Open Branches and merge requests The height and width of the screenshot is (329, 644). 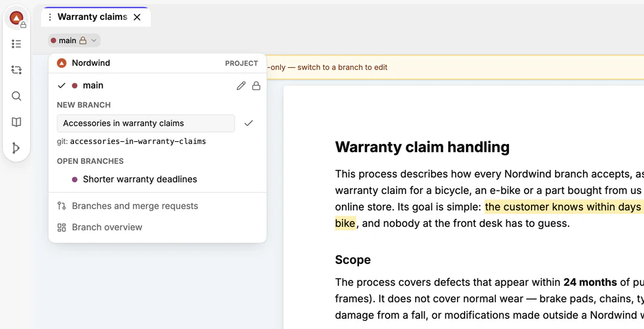point(158,206)
